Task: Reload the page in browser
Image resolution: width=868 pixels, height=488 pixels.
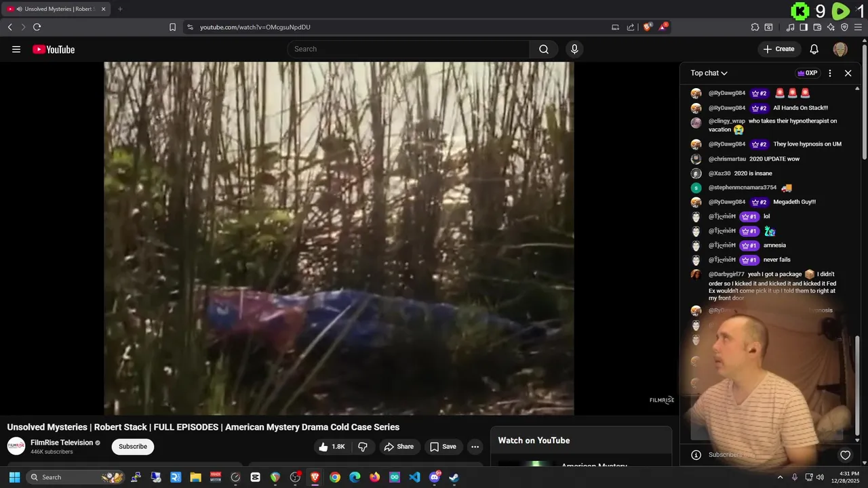Action: pos(37,27)
